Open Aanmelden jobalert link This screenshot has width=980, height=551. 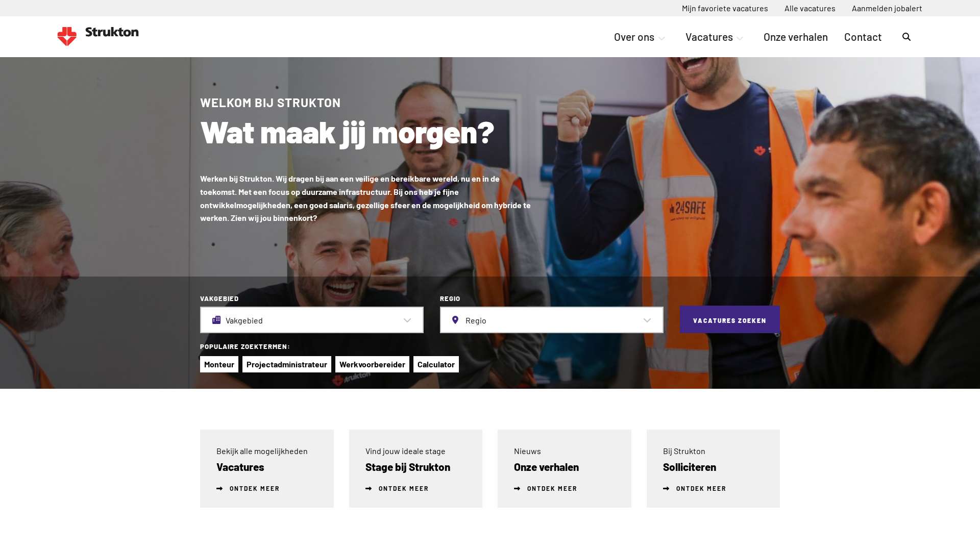click(887, 8)
